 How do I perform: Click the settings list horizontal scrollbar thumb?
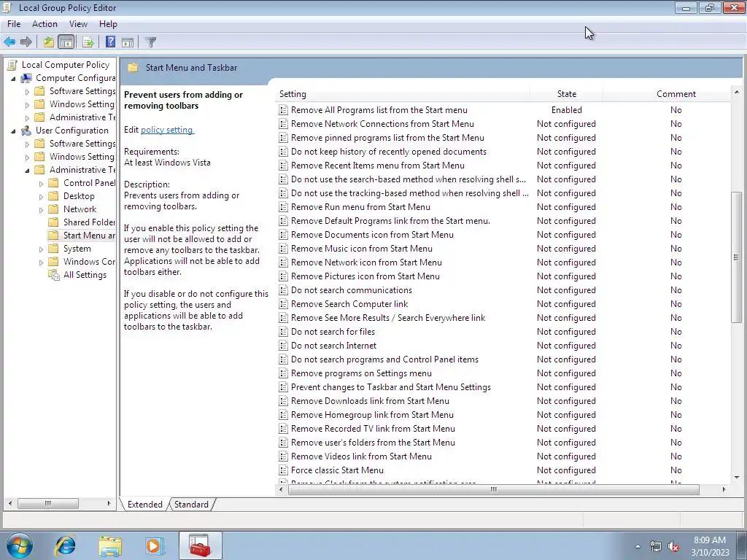[494, 489]
